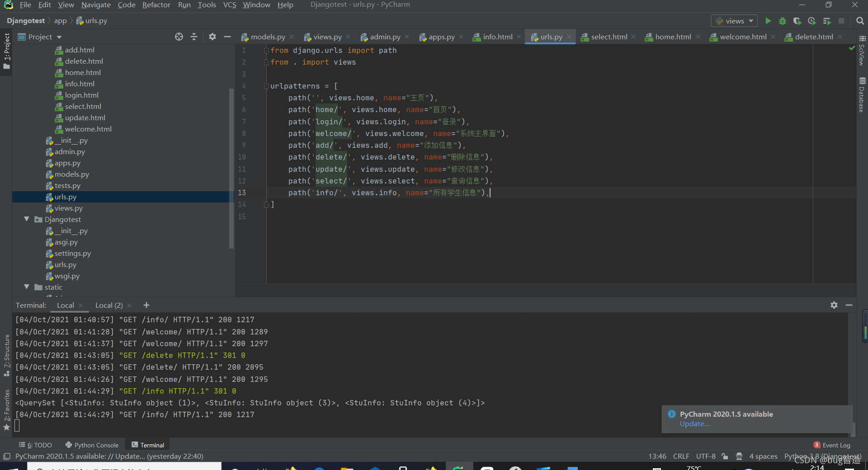Open the 6: TODO tool window
This screenshot has height=470, width=868.
[x=35, y=445]
